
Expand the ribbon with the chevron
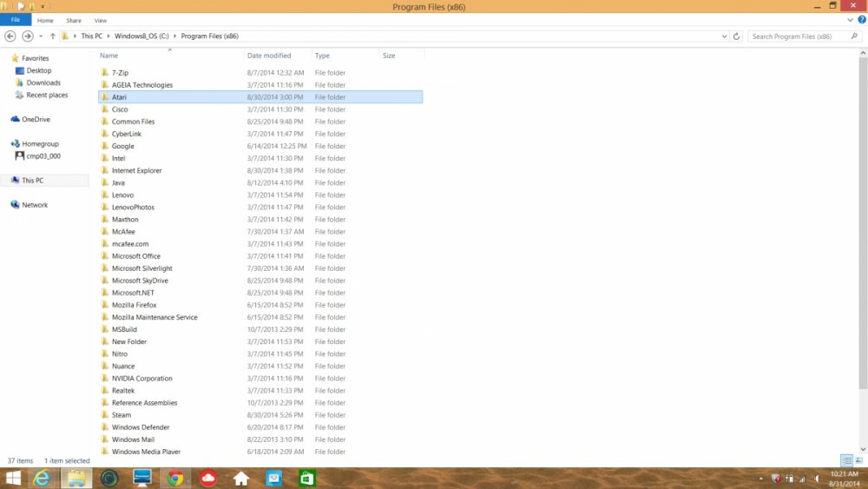click(851, 20)
